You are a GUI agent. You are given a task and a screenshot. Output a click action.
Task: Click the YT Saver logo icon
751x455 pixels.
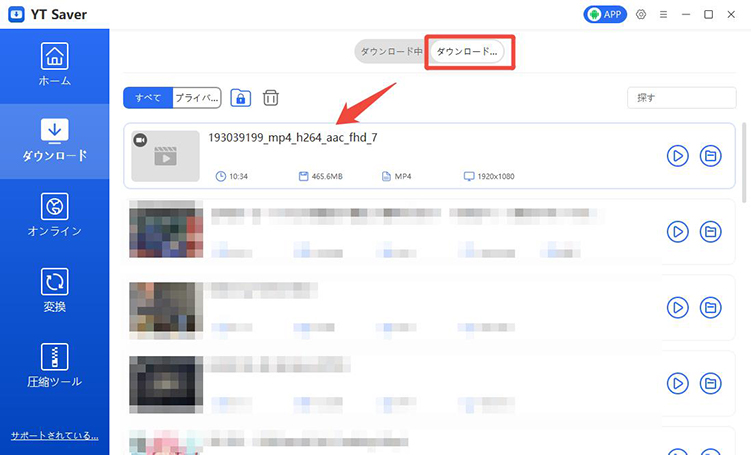click(x=16, y=14)
